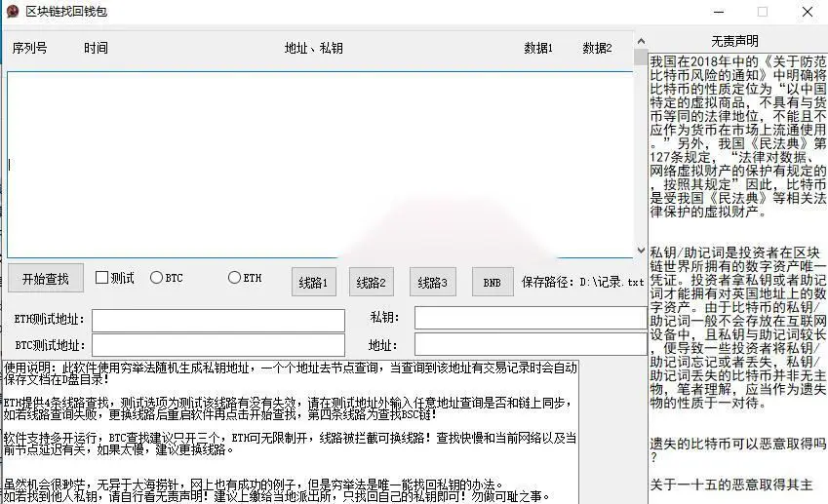Click the maximize window button
828x504 pixels.
click(x=763, y=12)
